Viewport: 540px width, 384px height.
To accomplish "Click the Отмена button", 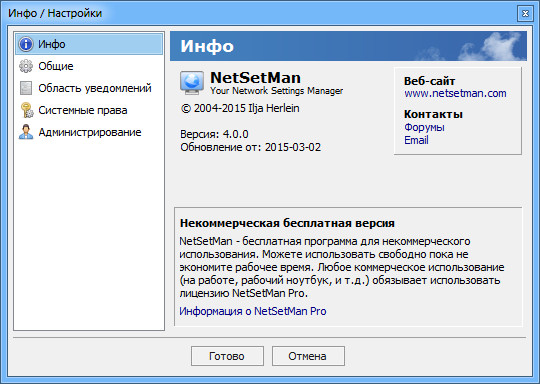I will [308, 356].
